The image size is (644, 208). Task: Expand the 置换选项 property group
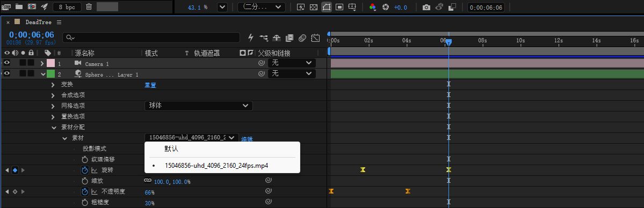click(x=53, y=116)
